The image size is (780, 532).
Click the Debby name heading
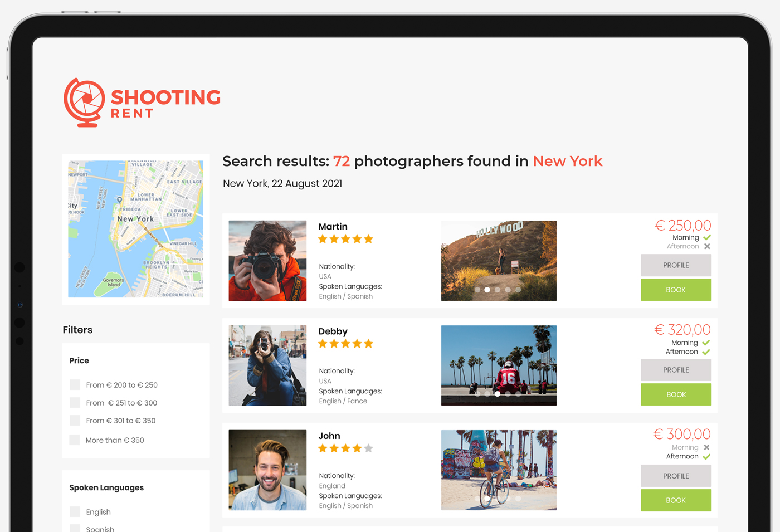point(333,331)
